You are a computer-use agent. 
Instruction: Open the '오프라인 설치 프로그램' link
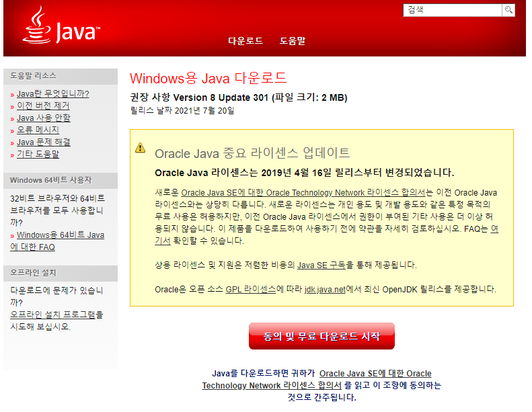(53, 315)
